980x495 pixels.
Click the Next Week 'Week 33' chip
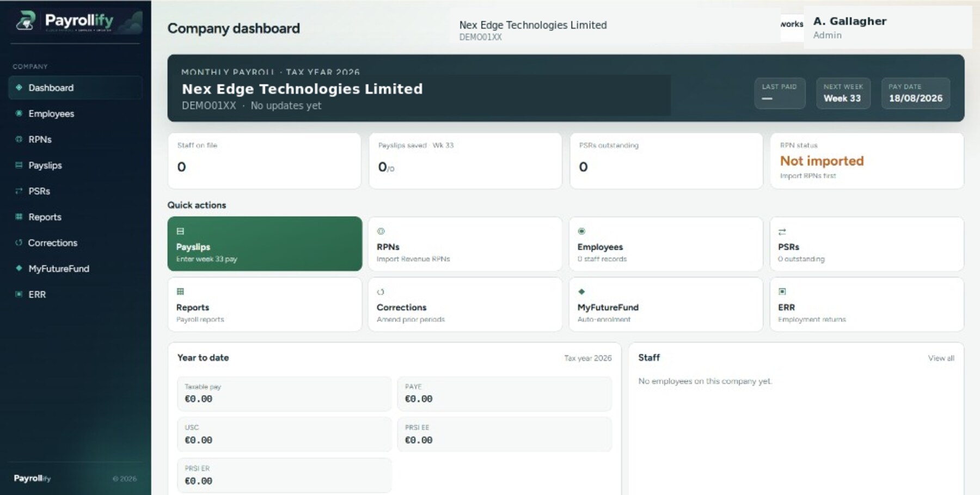click(x=843, y=93)
